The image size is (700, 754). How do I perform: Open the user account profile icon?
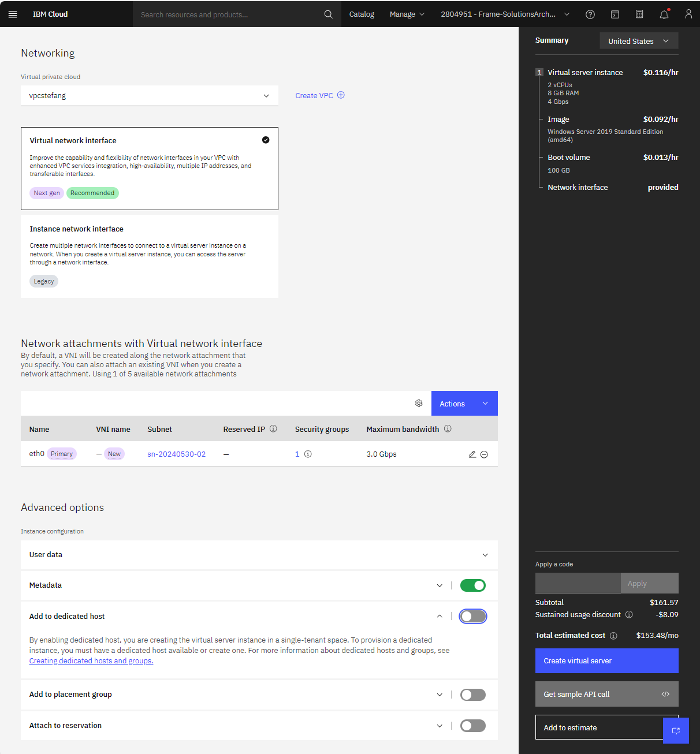(x=688, y=14)
